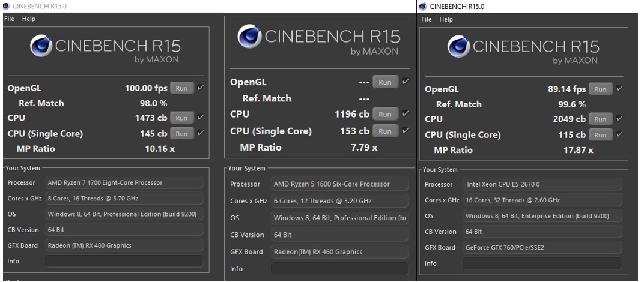Click the Radeon (TM) RX 480 Graphics field

(x=124, y=245)
